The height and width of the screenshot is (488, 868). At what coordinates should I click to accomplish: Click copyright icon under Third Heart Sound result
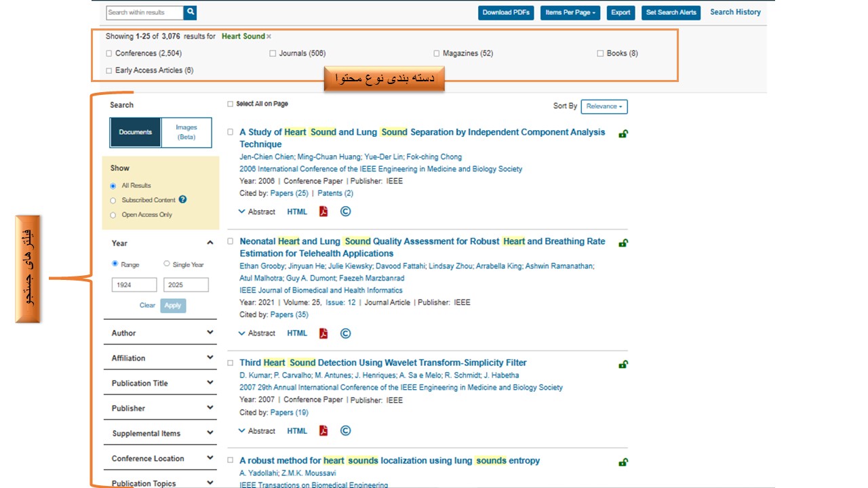click(x=345, y=431)
